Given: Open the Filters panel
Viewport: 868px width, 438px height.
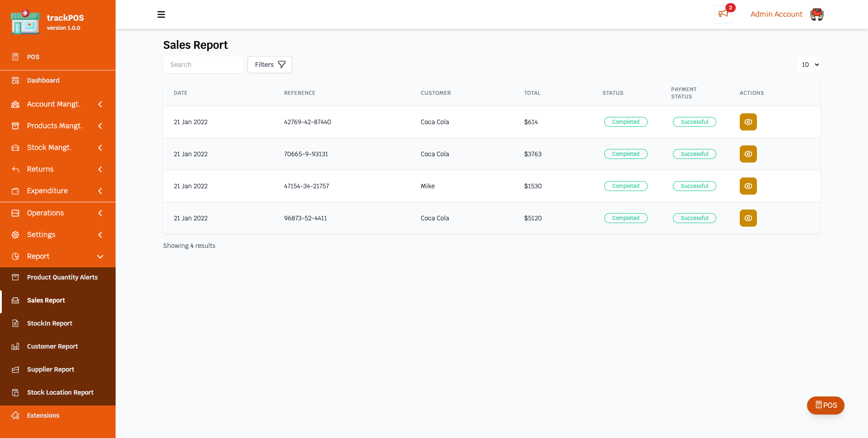Looking at the screenshot, I should 270,65.
